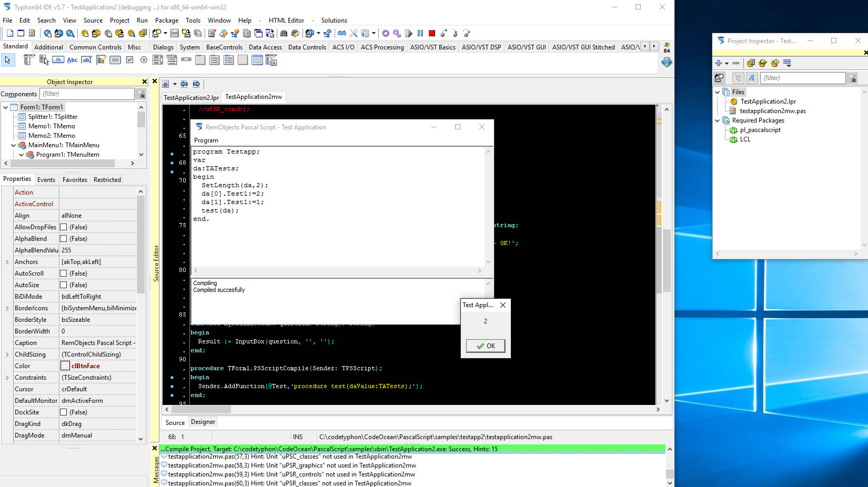Open the Program menu in Test Application window
The width and height of the screenshot is (868, 487).
coord(206,140)
